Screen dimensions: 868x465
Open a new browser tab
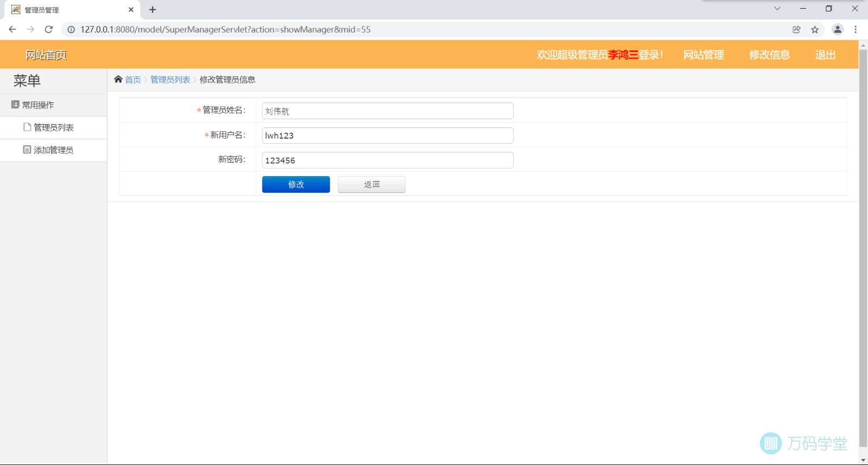[x=152, y=9]
